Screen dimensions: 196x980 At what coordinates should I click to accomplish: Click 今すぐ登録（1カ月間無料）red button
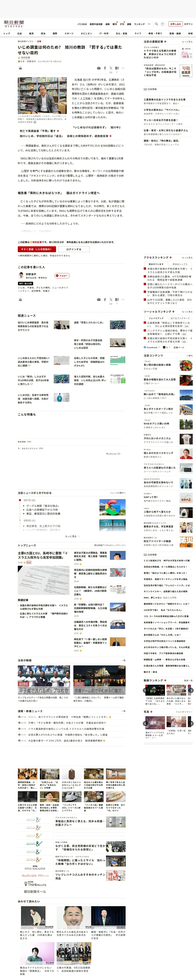pos(37,249)
